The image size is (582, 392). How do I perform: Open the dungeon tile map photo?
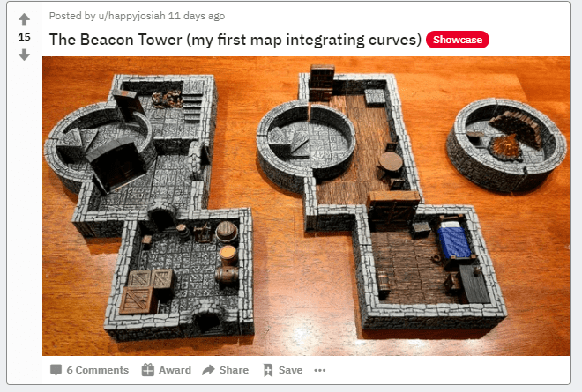(x=306, y=206)
